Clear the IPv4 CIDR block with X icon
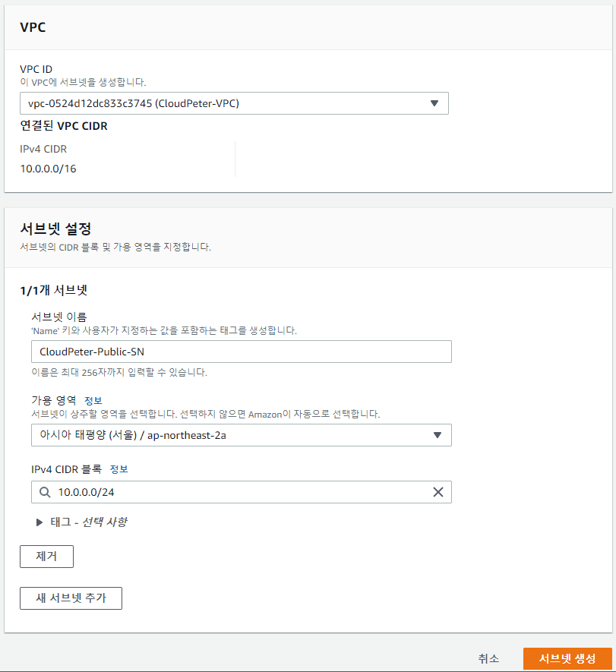The width and height of the screenshot is (616, 672). (438, 492)
